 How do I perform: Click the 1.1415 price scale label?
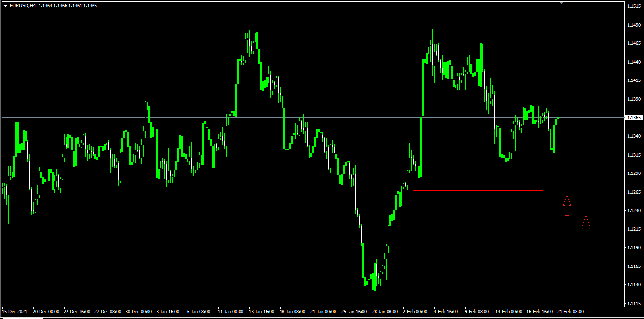click(633, 80)
